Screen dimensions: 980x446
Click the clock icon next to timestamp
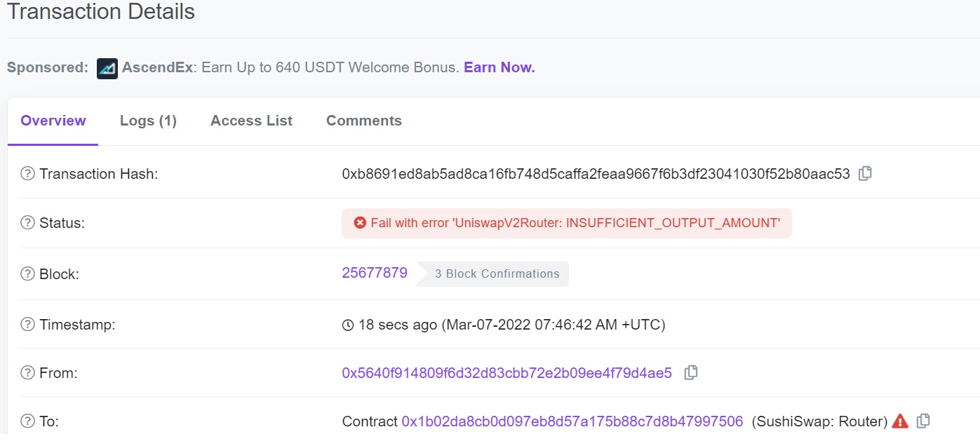tap(347, 325)
